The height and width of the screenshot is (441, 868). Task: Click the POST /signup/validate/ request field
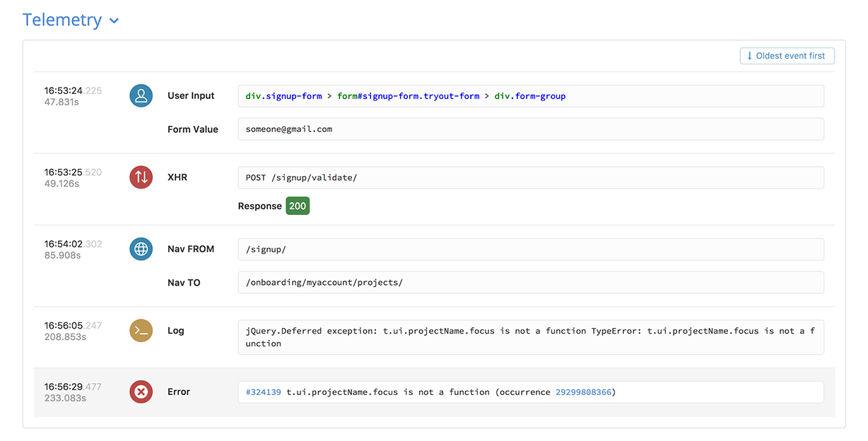point(530,177)
